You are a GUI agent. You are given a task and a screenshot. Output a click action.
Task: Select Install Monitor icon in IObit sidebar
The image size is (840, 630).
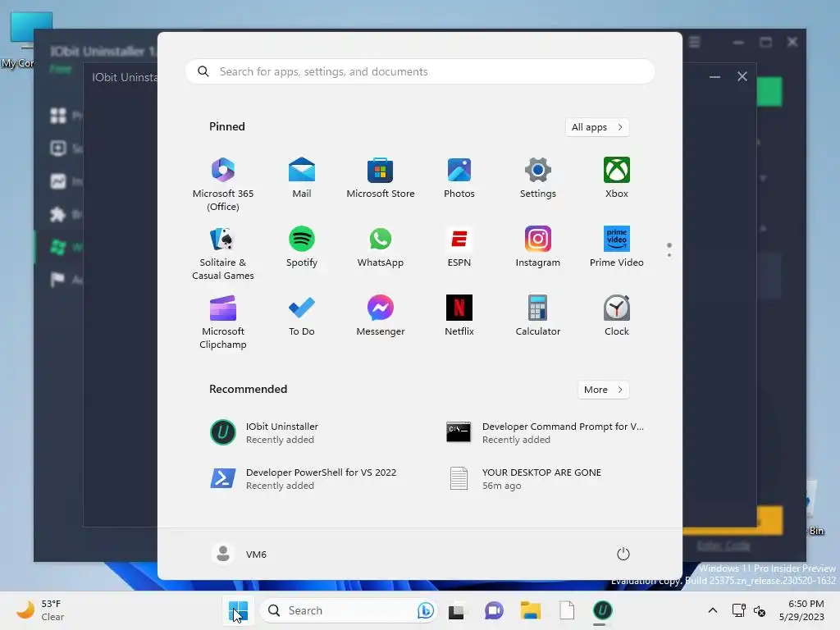(x=58, y=181)
